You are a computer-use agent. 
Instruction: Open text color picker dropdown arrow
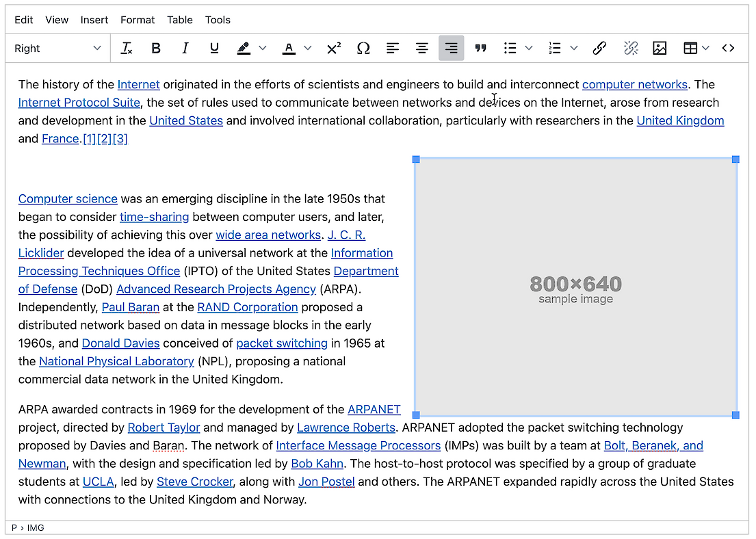[308, 49]
